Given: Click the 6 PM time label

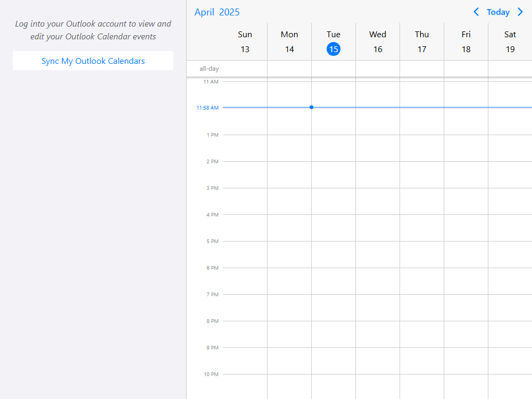Looking at the screenshot, I should (x=212, y=268).
